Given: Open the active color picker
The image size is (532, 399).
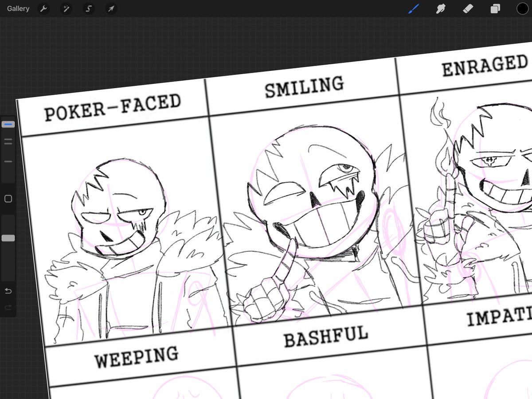Looking at the screenshot, I should click(x=522, y=8).
